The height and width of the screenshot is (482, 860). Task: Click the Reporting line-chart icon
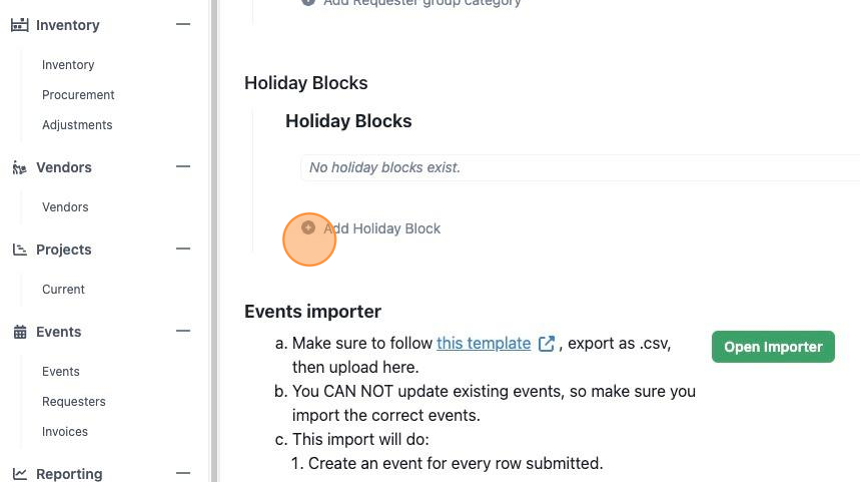(x=20, y=474)
